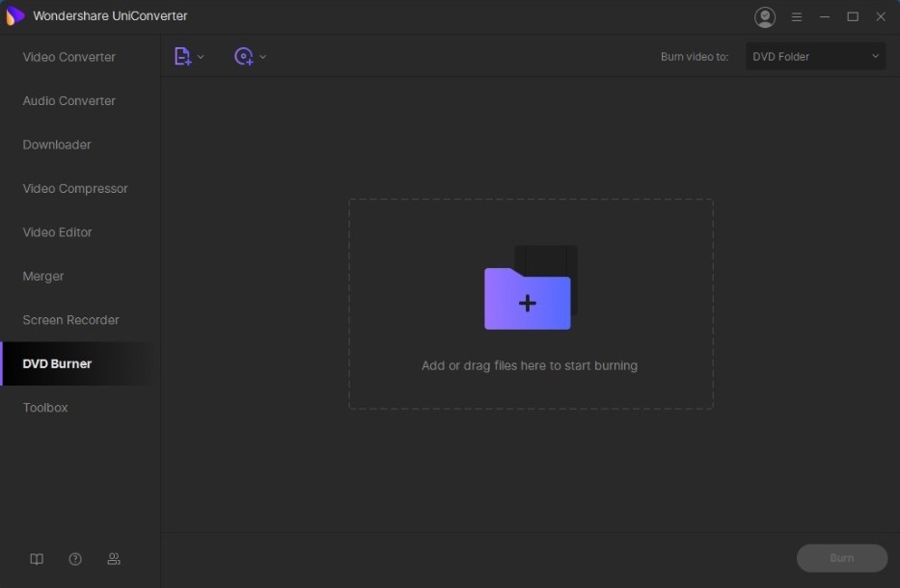Viewport: 900px width, 588px height.
Task: Maximize the UniConverter window
Action: 853,16
